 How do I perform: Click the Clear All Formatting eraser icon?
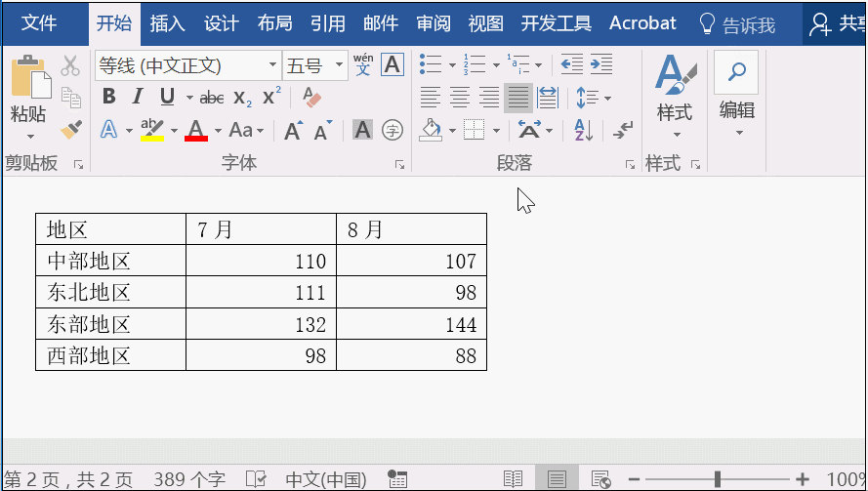pyautogui.click(x=312, y=98)
